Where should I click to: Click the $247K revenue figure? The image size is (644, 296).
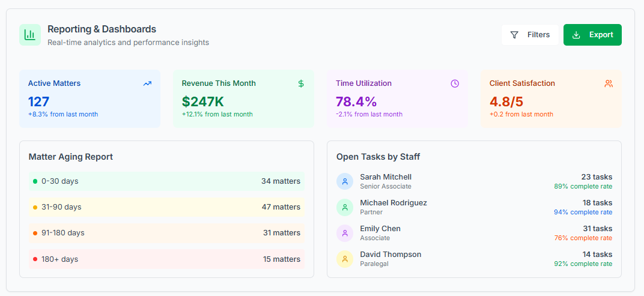click(x=203, y=101)
